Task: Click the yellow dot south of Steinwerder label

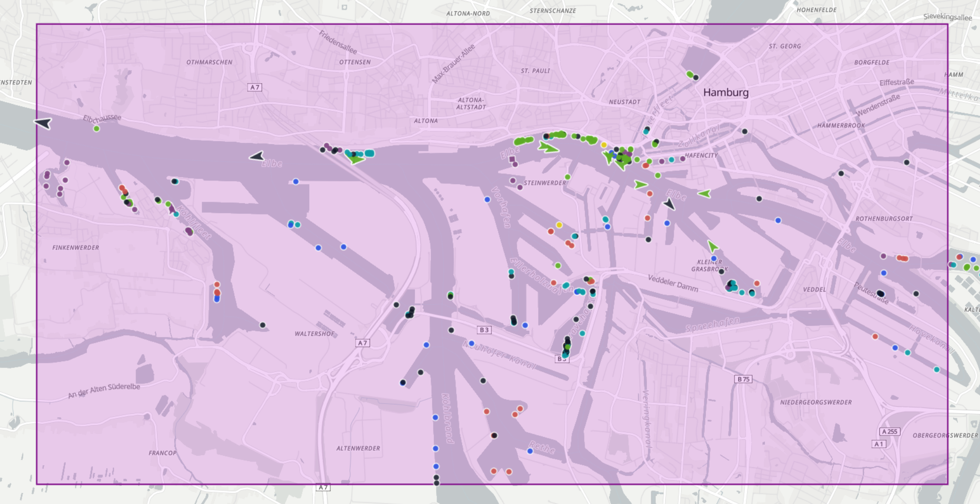Action: point(559,225)
